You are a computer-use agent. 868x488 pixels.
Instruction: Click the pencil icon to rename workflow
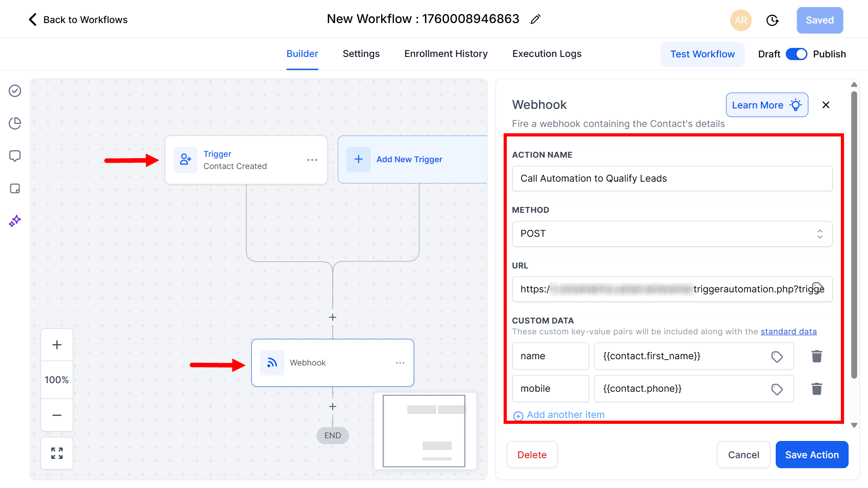[x=536, y=19]
